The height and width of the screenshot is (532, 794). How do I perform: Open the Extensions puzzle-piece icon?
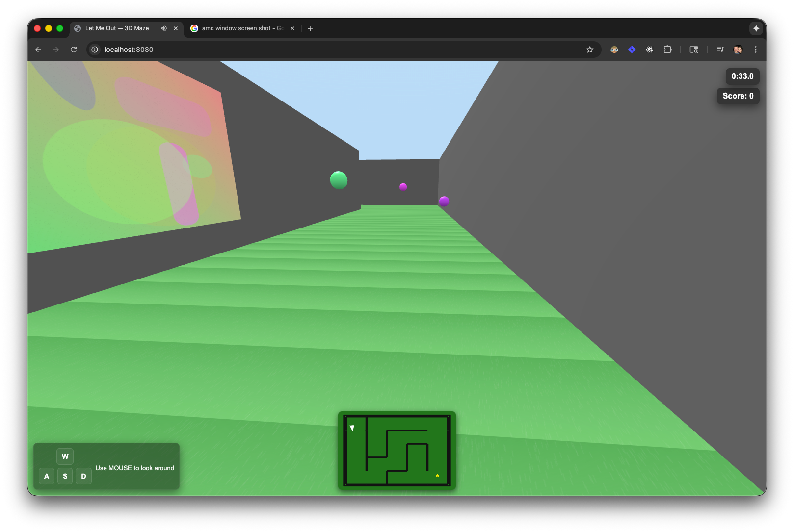[667, 50]
